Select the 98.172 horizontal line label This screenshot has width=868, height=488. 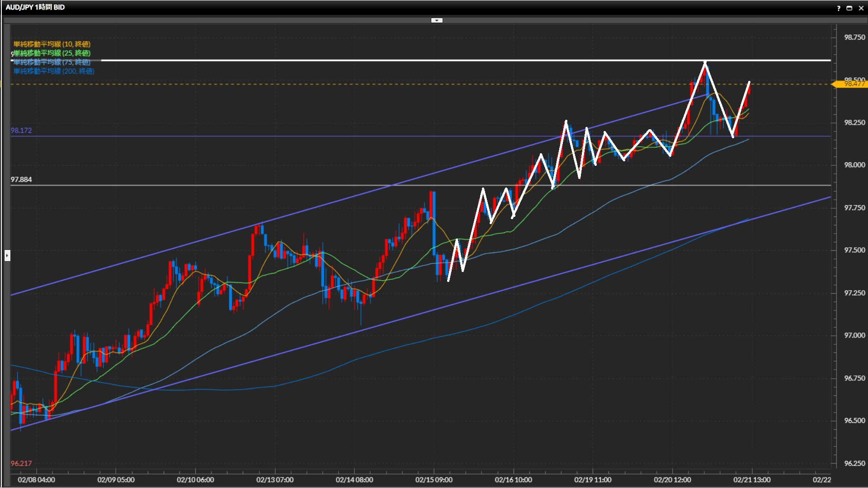coord(21,131)
